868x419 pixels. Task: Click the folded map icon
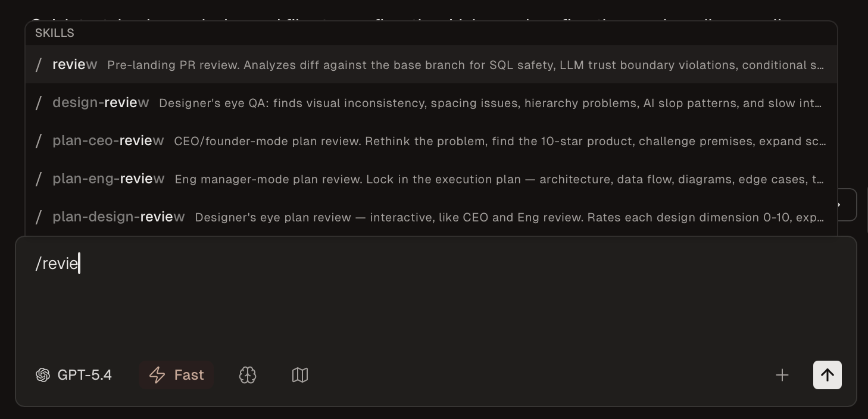click(300, 375)
